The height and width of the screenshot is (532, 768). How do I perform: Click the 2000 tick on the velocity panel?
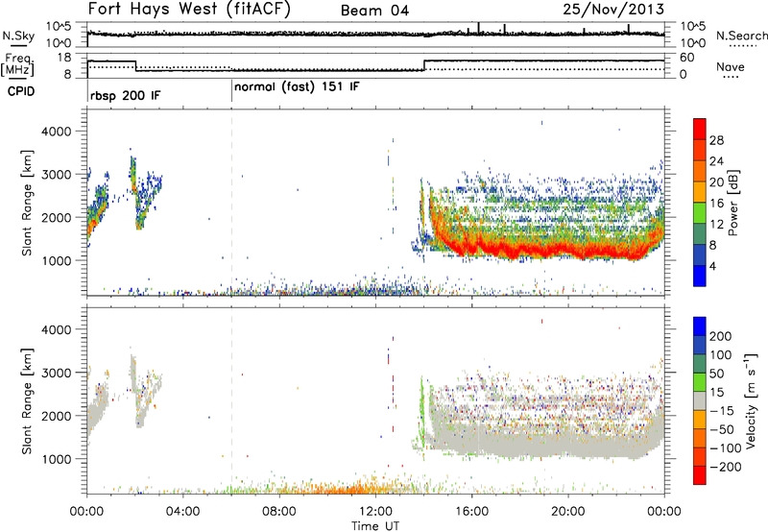point(56,416)
